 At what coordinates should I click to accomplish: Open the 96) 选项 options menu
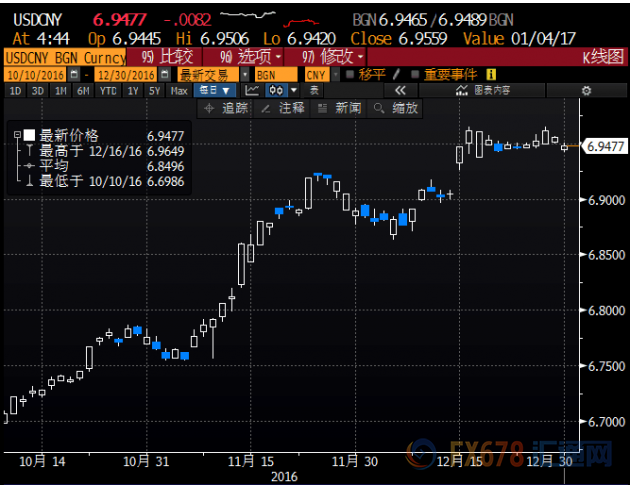click(243, 57)
